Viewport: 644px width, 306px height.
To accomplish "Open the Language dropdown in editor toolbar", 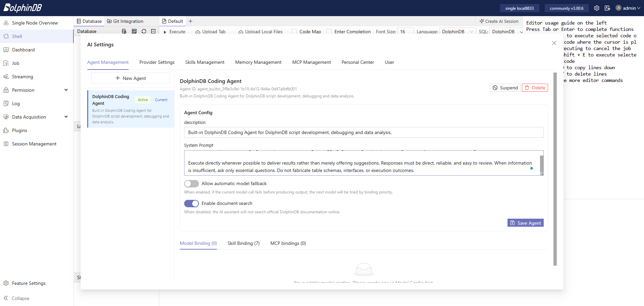I will click(458, 32).
